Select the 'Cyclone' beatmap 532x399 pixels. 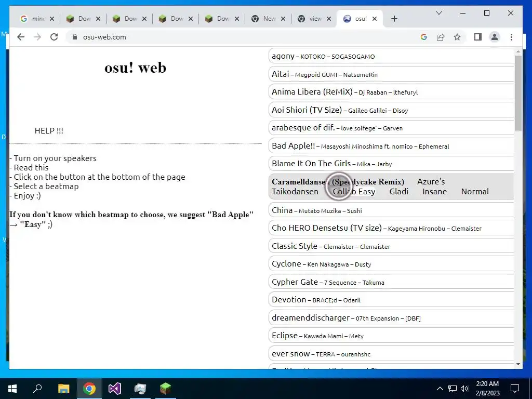click(x=391, y=264)
